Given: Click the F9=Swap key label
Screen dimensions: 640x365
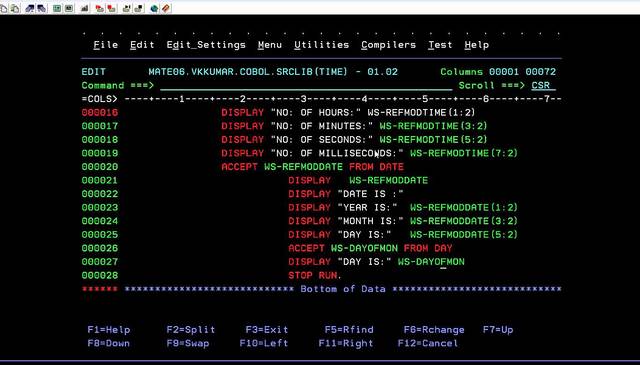Looking at the screenshot, I should (x=188, y=343).
